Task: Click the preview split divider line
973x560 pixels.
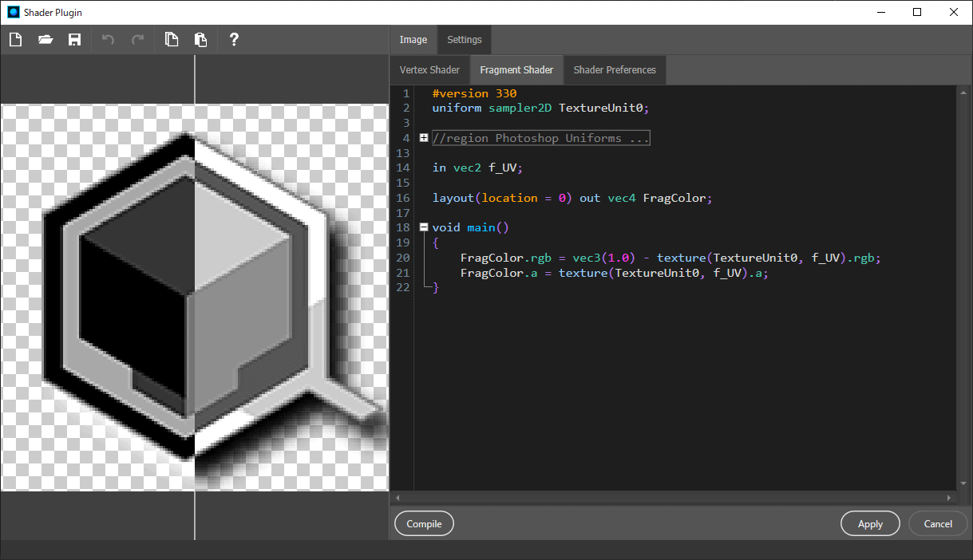Action: pyautogui.click(x=195, y=297)
